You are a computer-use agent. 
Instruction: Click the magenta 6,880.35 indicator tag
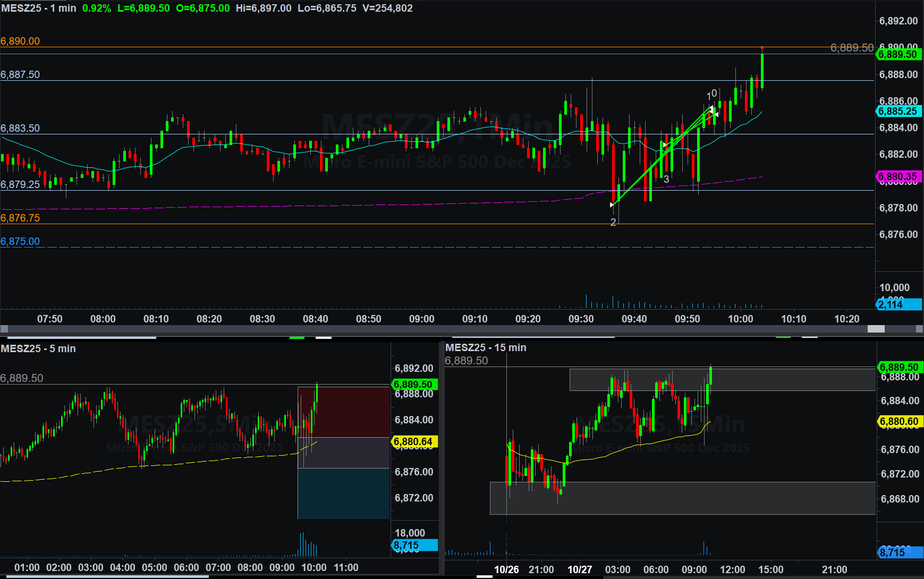click(897, 176)
